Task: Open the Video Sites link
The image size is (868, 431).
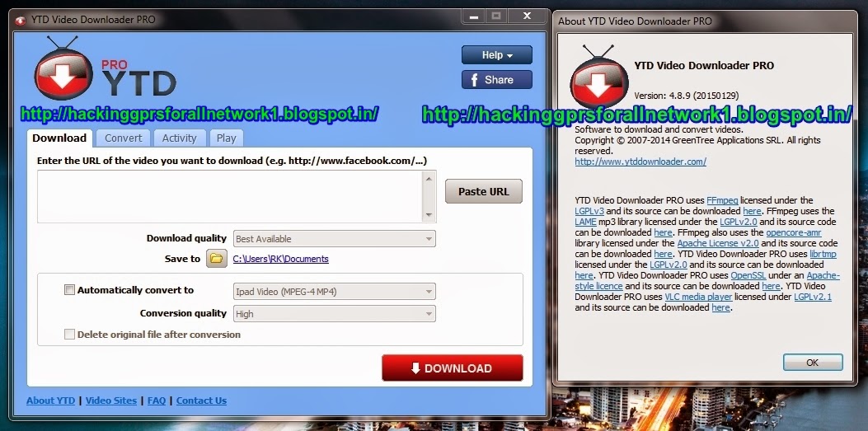Action: pyautogui.click(x=111, y=401)
